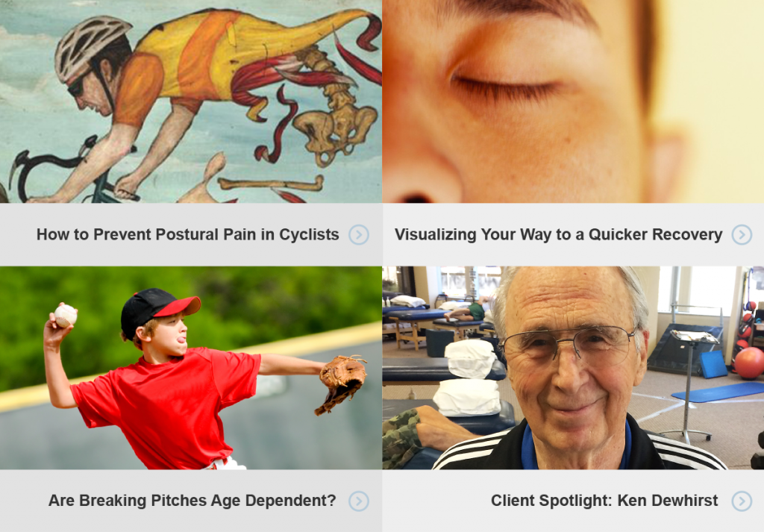Click the pelvis bone drawing in the cyclist image
Screen dimensions: 764x532
(336, 131)
